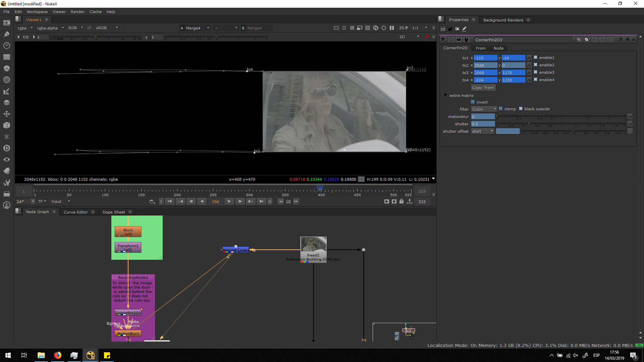Open animation menu for to1 knob

coord(529,58)
